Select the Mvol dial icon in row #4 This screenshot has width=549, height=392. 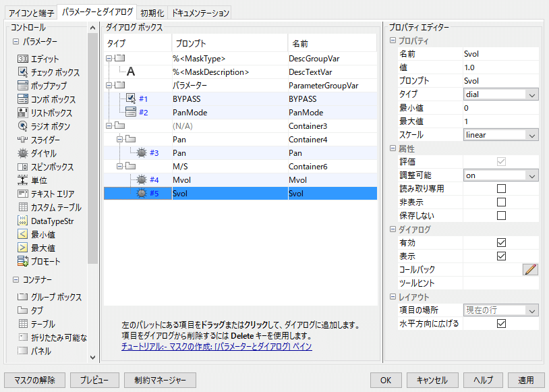(142, 179)
